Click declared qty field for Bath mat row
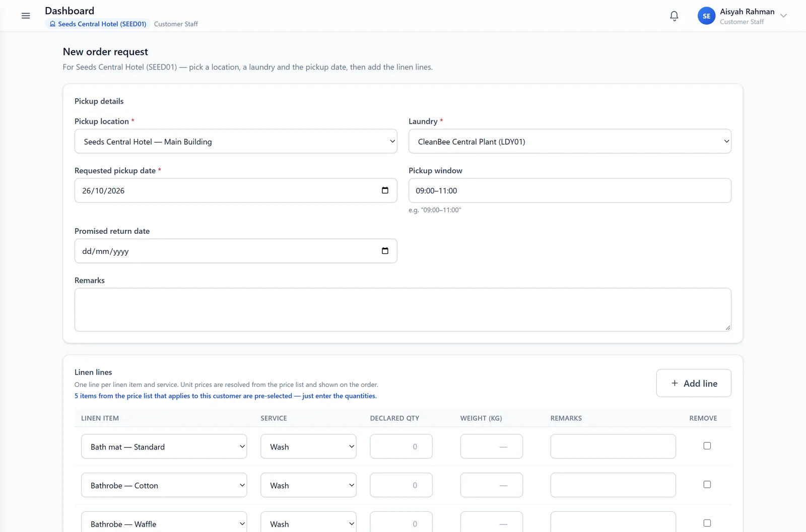 401,447
